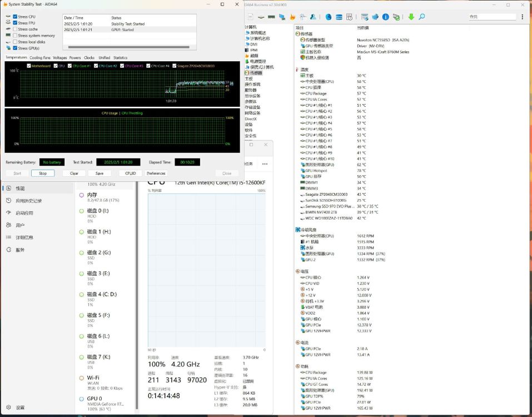Click the person icon in AIDA64 toolbar
Viewport: 532px width, 417px height.
(313, 17)
